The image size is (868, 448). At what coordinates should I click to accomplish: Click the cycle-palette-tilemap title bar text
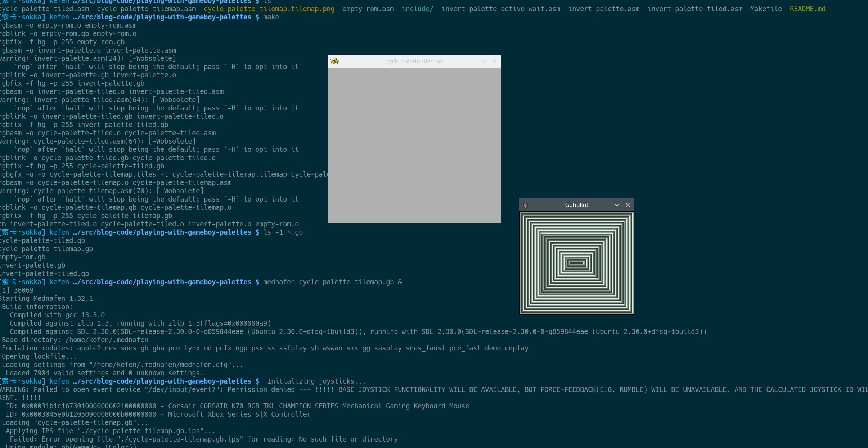tap(414, 61)
